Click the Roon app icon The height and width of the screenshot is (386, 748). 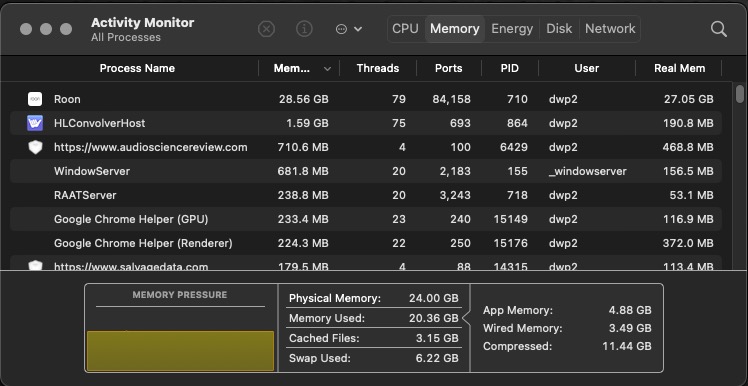coord(35,99)
